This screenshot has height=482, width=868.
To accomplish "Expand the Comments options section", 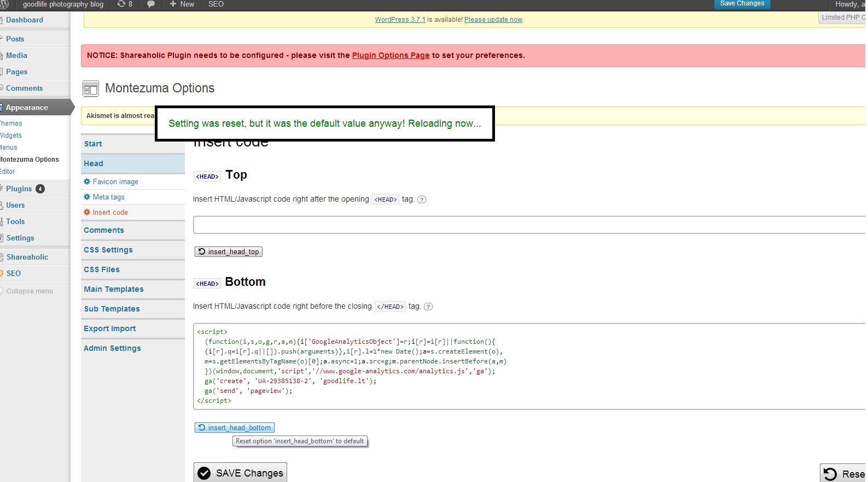I will coord(133,230).
